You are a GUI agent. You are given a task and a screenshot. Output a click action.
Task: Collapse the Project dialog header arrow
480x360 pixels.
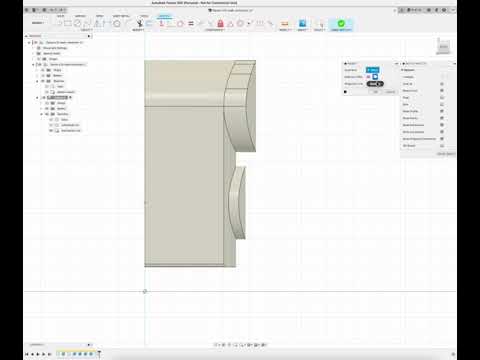point(345,63)
